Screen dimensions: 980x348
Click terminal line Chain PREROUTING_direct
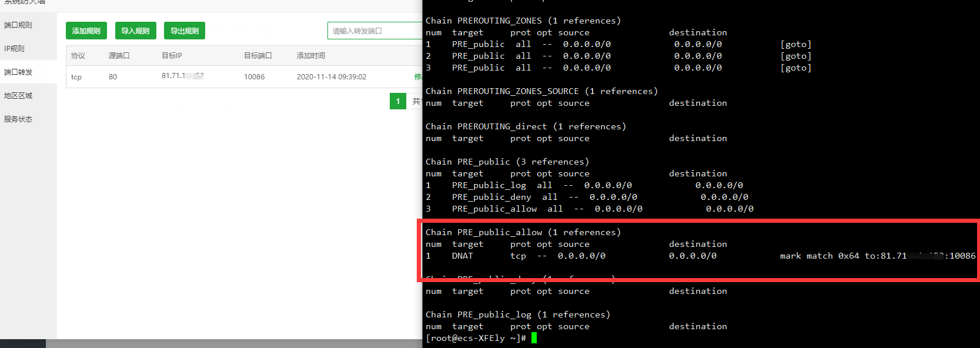526,126
